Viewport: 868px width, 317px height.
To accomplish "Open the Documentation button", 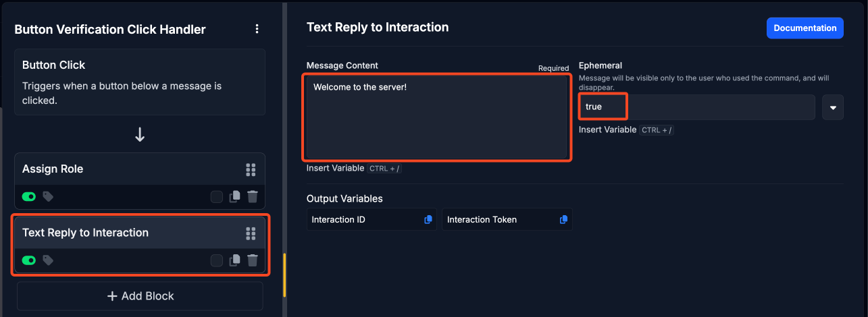I will click(x=805, y=28).
